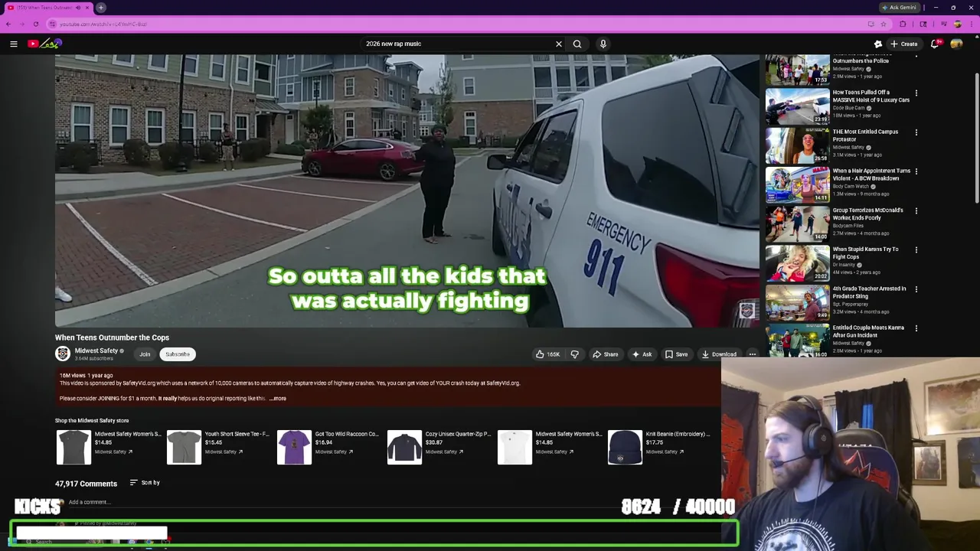Go back with the browser back arrow
Viewport: 980px width, 551px height.
pyautogui.click(x=8, y=24)
